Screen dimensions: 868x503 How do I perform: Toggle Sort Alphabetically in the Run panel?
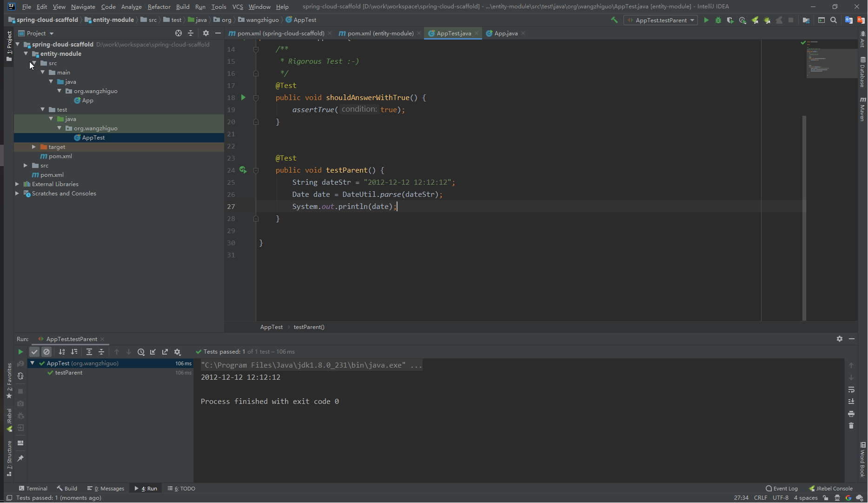pos(62,352)
